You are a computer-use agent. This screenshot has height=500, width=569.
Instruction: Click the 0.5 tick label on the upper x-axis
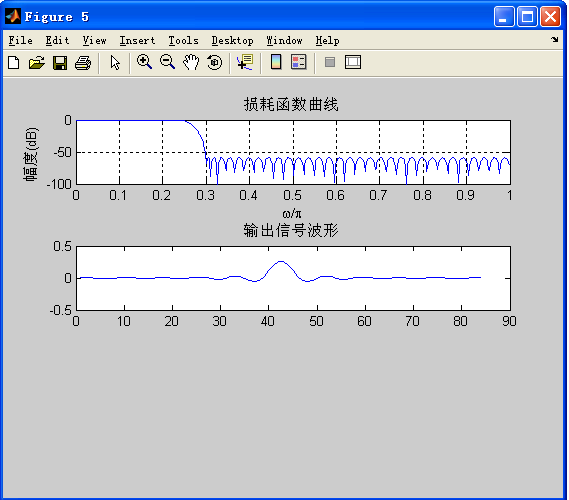tap(292, 196)
